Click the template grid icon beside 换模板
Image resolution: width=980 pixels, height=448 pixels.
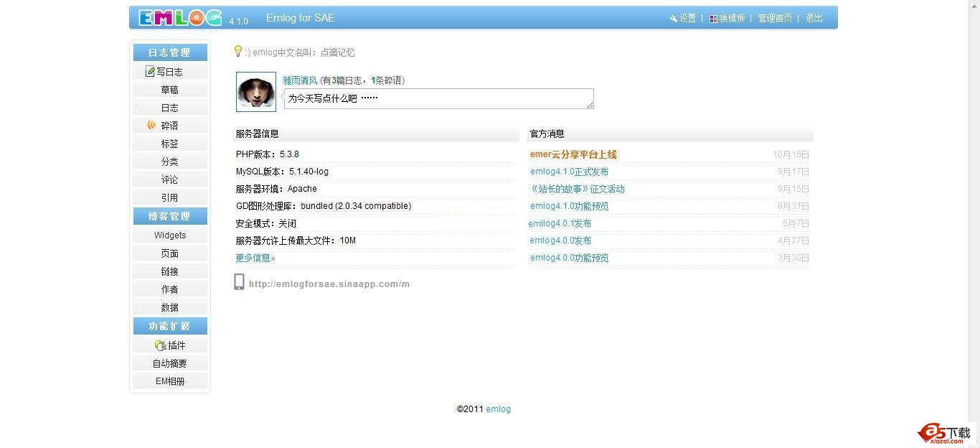click(x=714, y=19)
